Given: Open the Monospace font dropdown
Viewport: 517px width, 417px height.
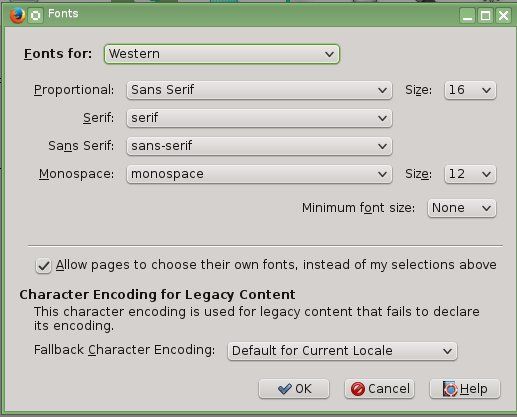Looking at the screenshot, I should coord(259,174).
